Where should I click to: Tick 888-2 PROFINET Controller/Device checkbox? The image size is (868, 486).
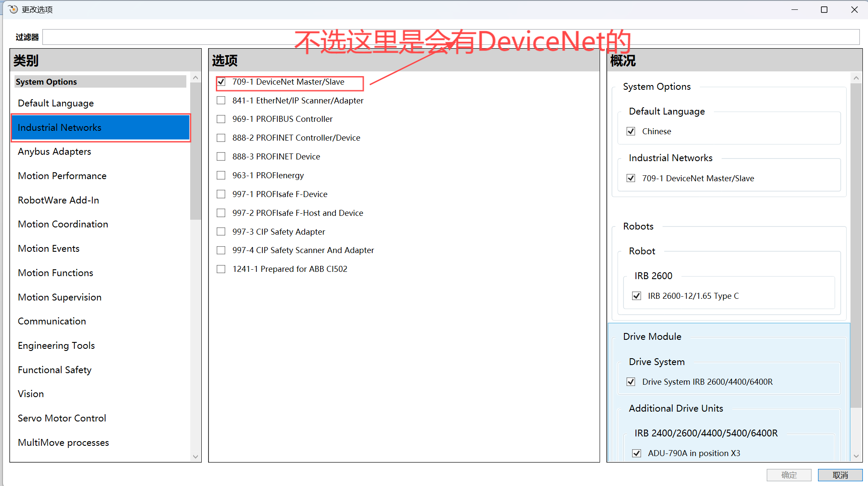[x=221, y=138]
